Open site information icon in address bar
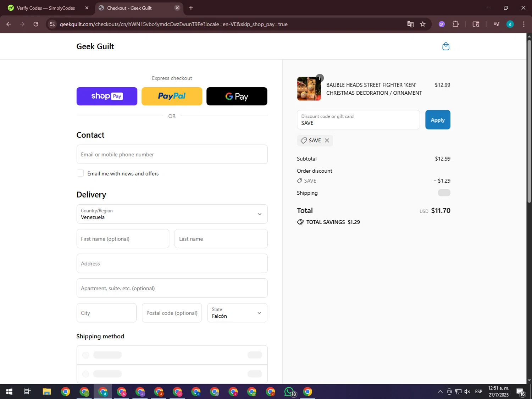 [x=52, y=24]
